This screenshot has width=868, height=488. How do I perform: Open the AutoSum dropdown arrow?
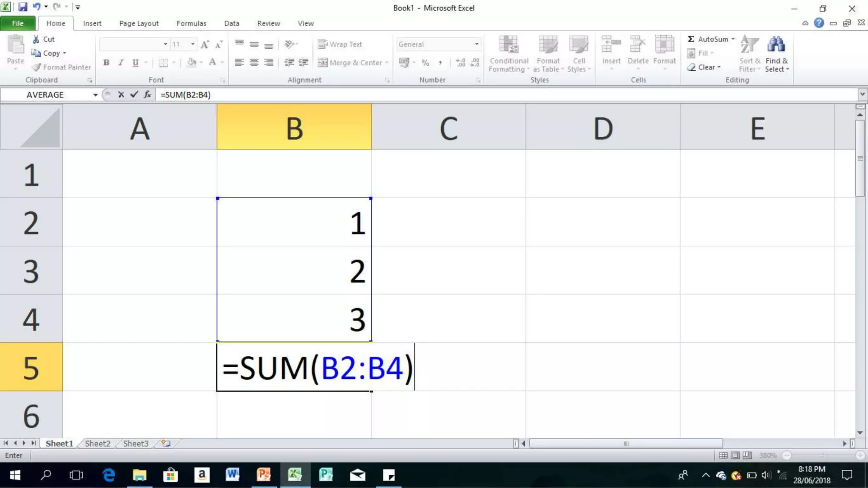click(x=733, y=39)
